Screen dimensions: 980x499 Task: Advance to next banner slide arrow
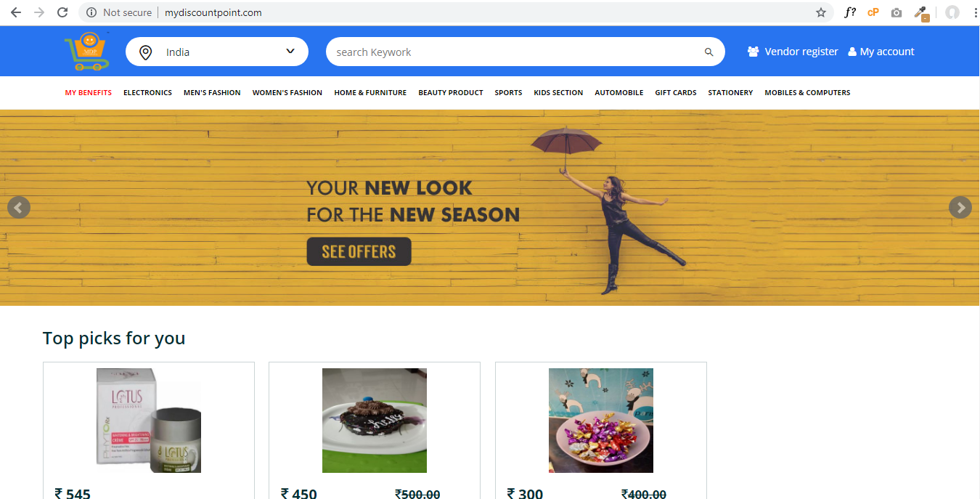[960, 208]
